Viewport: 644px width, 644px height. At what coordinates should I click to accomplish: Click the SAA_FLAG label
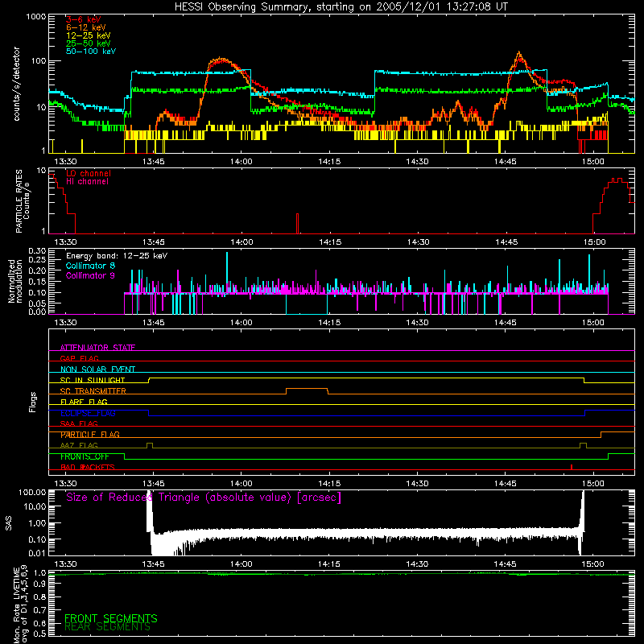[79, 423]
